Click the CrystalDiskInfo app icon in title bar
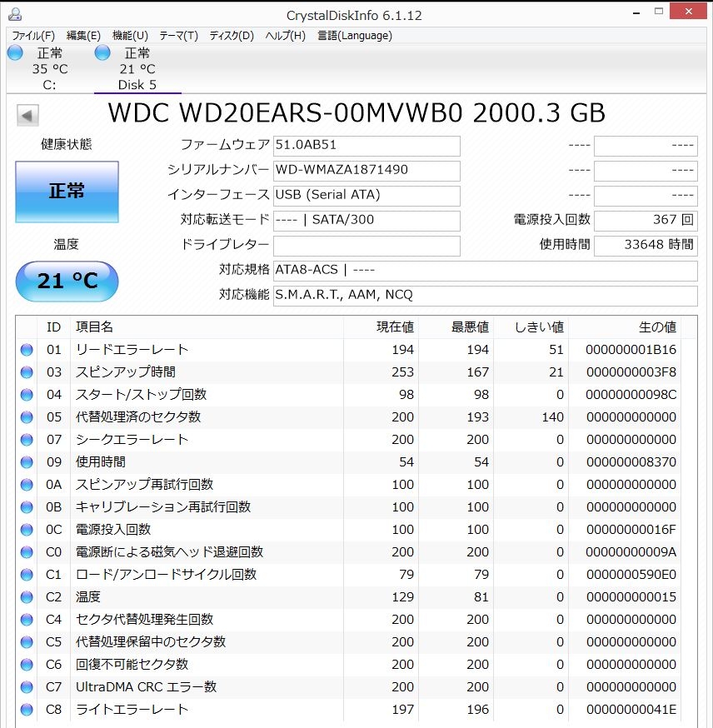Screen dimensions: 713x728 [x=15, y=14]
